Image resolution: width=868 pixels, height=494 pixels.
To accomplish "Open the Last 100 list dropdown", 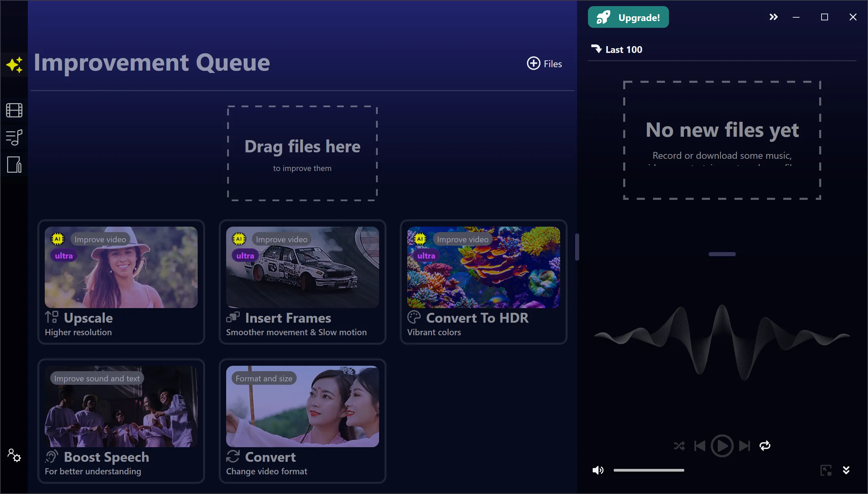I will pos(617,50).
